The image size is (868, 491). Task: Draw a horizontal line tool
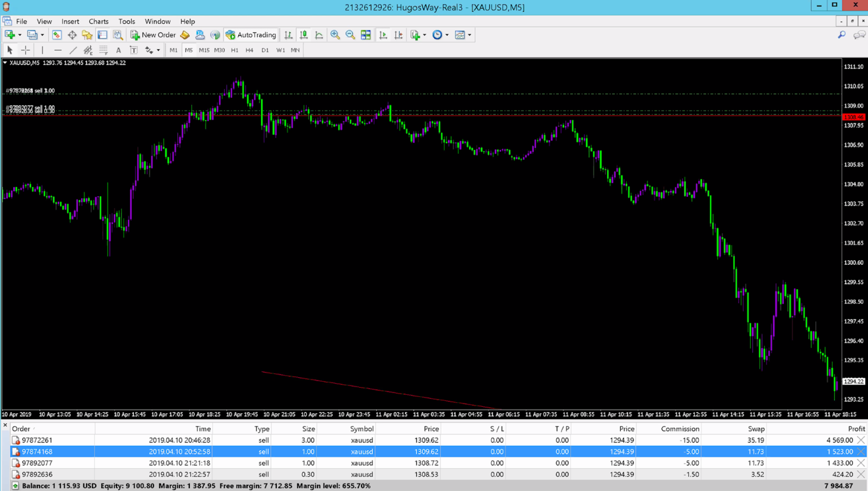[58, 50]
